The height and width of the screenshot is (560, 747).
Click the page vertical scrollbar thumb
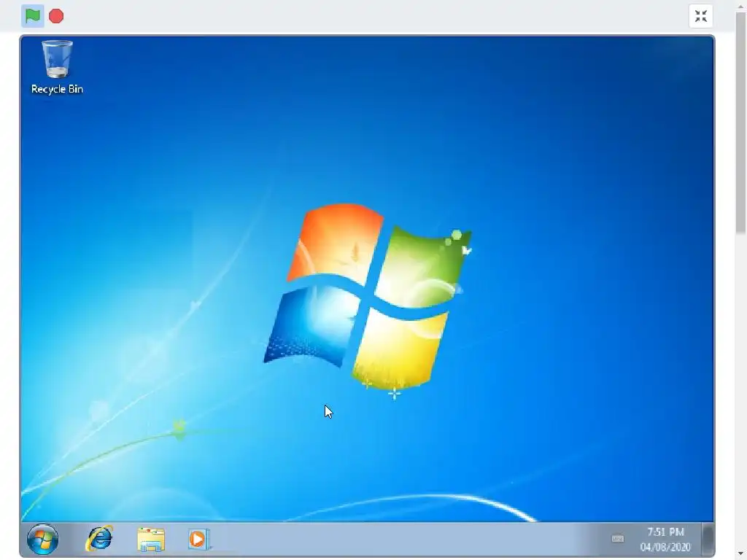point(740,123)
